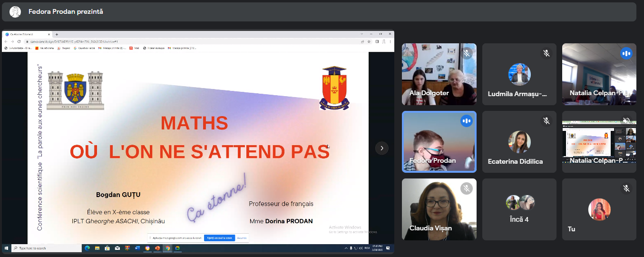Click the Microsoft Edge icon in the shared taskbar

click(87, 248)
